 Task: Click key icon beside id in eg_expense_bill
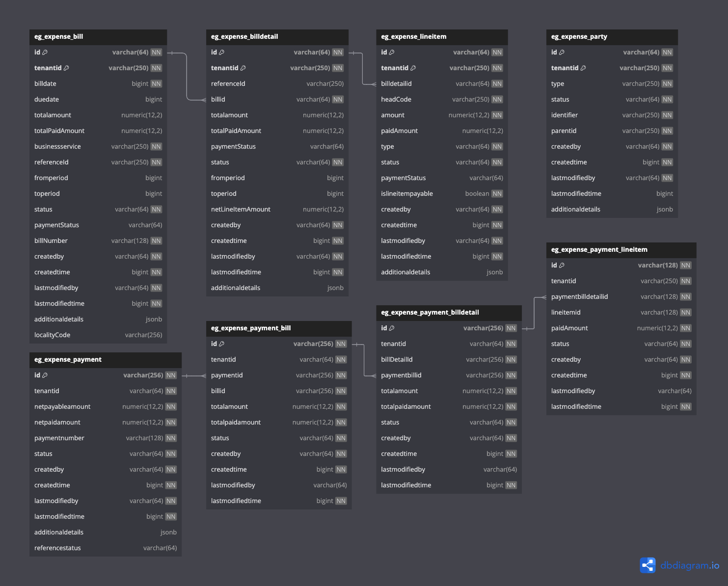pos(45,52)
